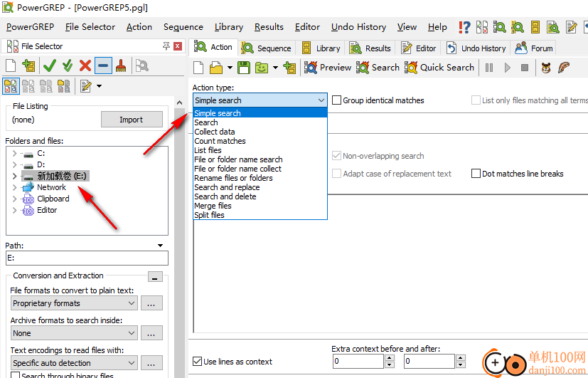Viewport: 588px width, 378px height.
Task: Click the red exclamation question Help icon
Action: click(464, 27)
